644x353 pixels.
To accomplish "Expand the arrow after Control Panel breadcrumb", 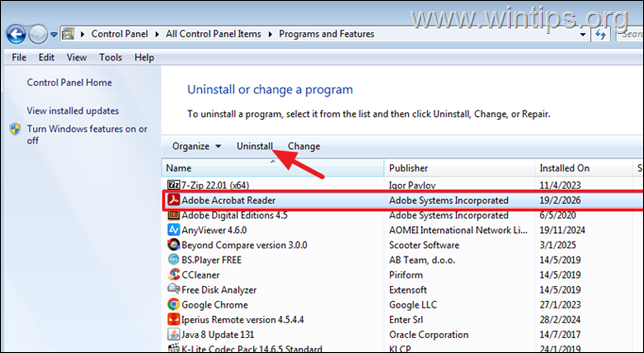I will click(157, 35).
